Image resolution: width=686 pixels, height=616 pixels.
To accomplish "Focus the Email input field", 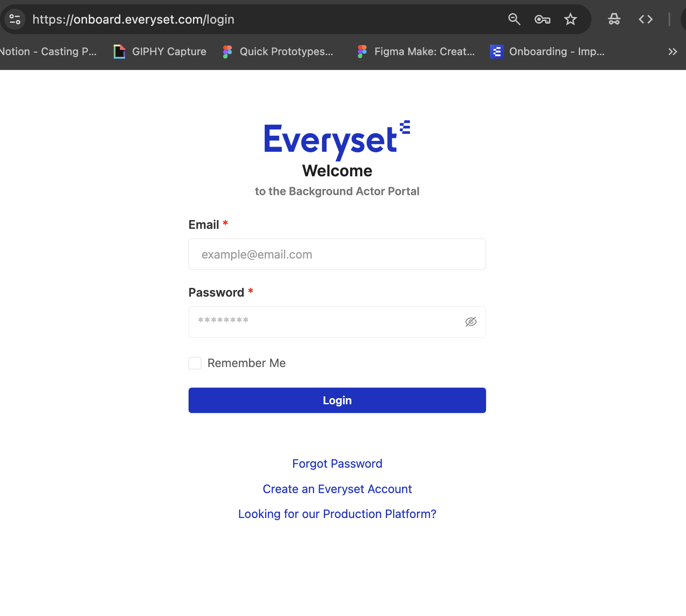I will pos(337,254).
